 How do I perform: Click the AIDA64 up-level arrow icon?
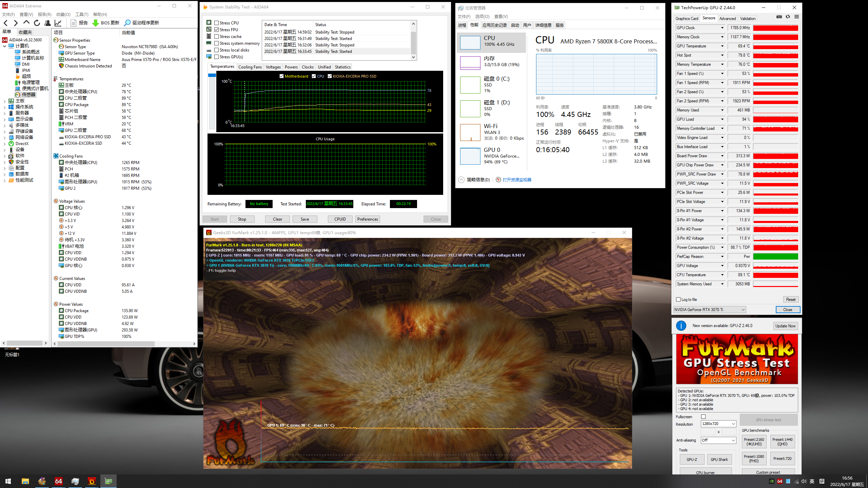[26, 23]
